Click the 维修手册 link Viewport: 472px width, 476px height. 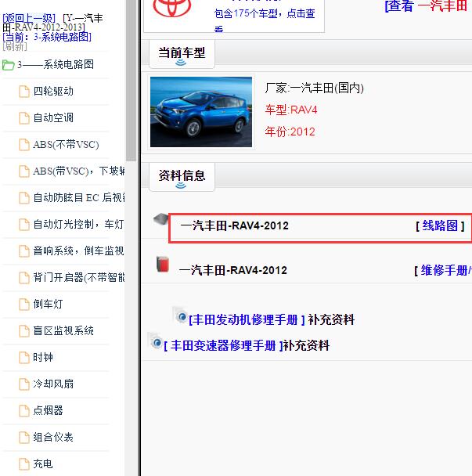click(446, 270)
